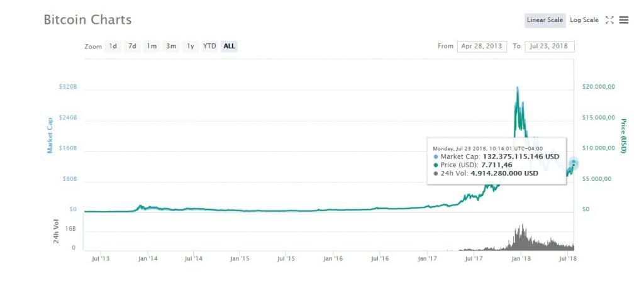This screenshot has height=281, width=644.
Task: Open the chart hamburger menu icon
Action: 623,19
